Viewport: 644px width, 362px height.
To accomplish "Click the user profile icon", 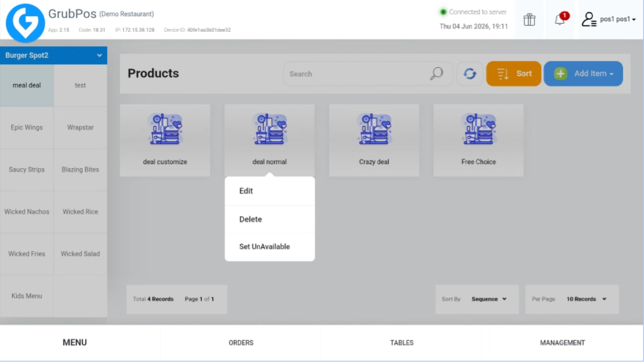I will coord(589,19).
